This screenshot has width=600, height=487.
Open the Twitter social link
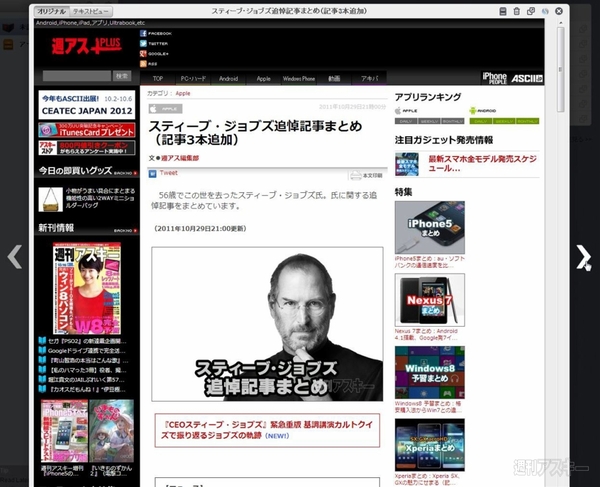coord(153,44)
